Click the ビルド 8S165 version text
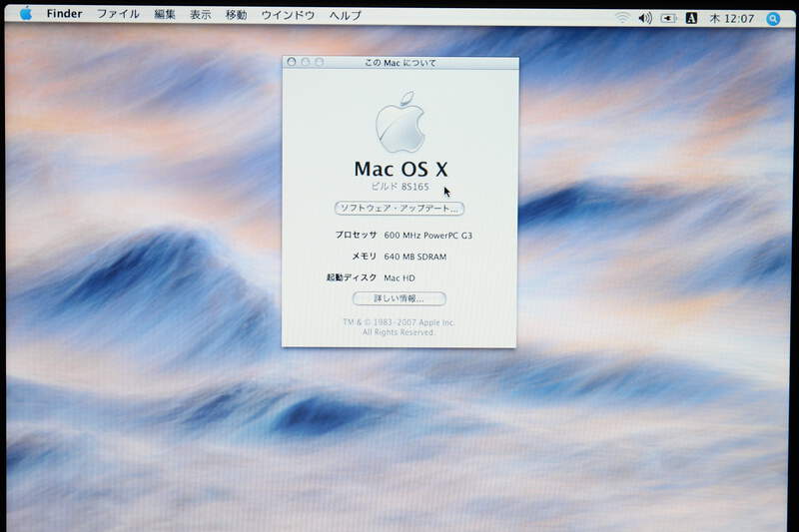 (400, 187)
